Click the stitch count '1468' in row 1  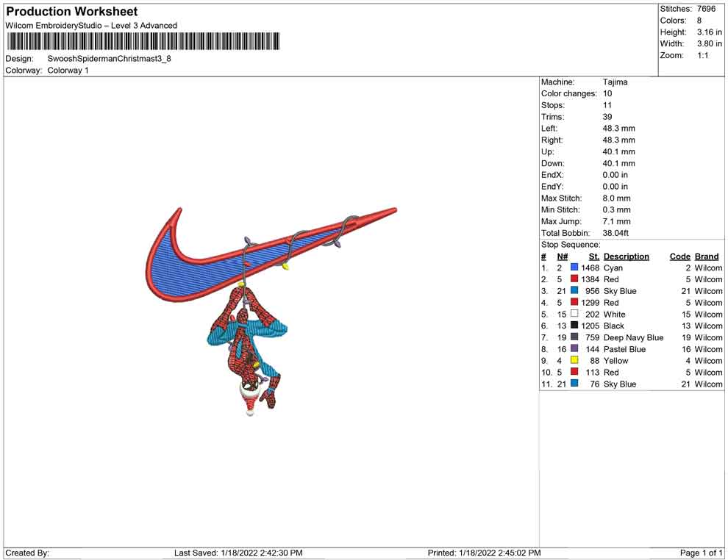coord(590,268)
